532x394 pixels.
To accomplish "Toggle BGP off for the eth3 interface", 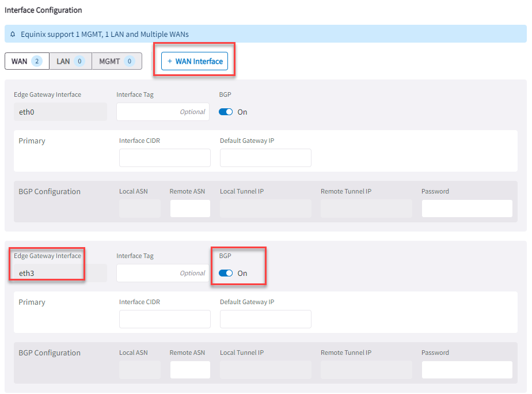I will pyautogui.click(x=225, y=273).
